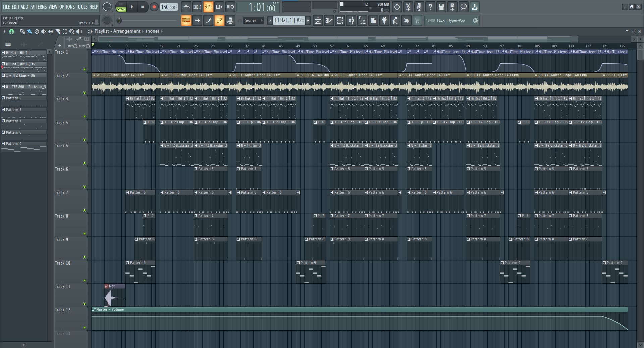
Task: Select the Slip tool in Playlist
Action: [x=51, y=31]
